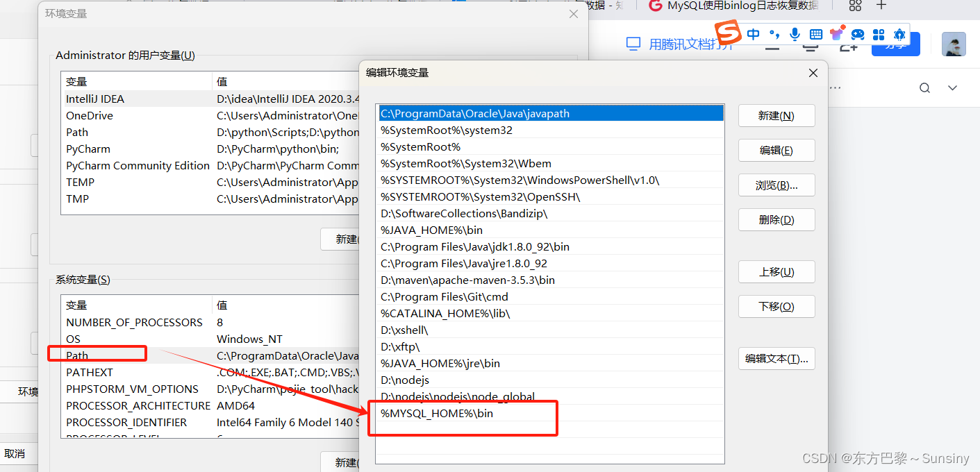The height and width of the screenshot is (472, 980).
Task: Toggle punctuation mode on Sogou toolbar
Action: [x=774, y=33]
